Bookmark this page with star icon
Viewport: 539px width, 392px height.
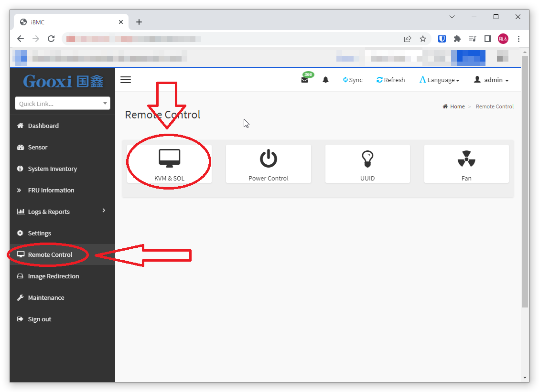[422, 39]
